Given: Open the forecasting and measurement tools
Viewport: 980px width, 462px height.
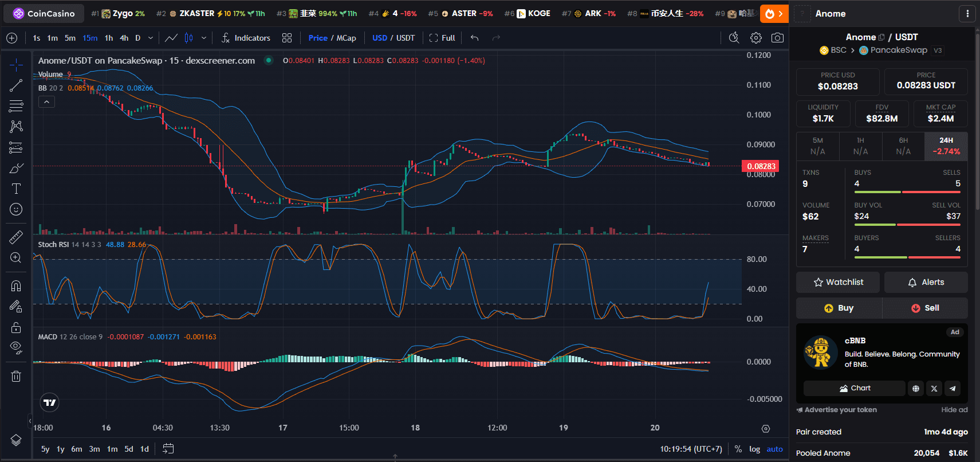Looking at the screenshot, I should (16, 147).
